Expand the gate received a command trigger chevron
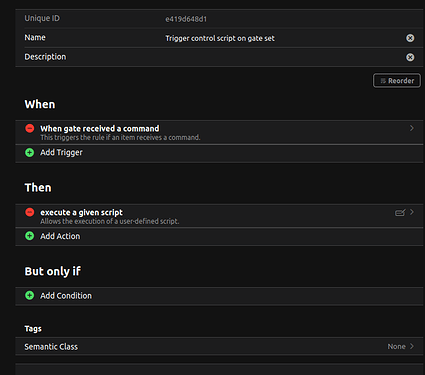Viewport: 425px width, 375px height. (412, 128)
